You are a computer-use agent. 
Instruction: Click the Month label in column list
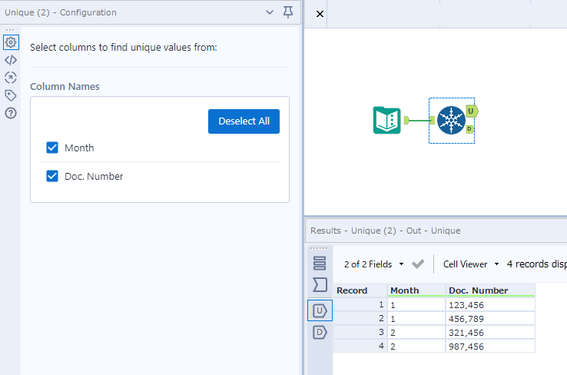point(79,148)
